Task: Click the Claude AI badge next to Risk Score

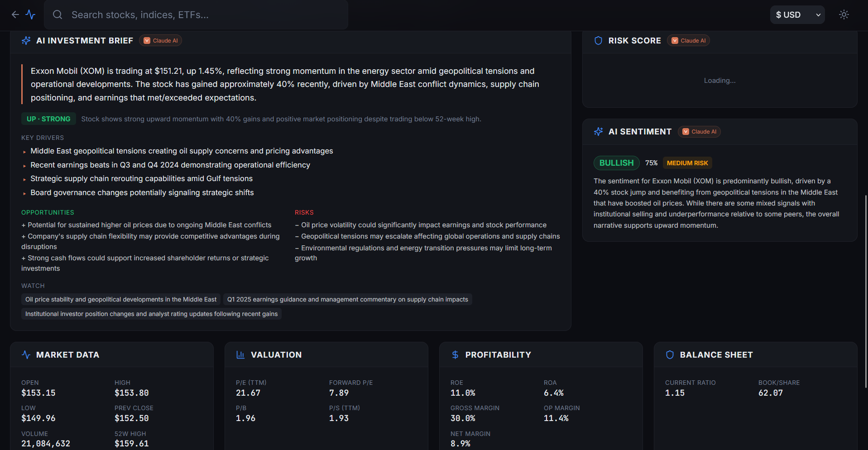Action: coord(688,41)
